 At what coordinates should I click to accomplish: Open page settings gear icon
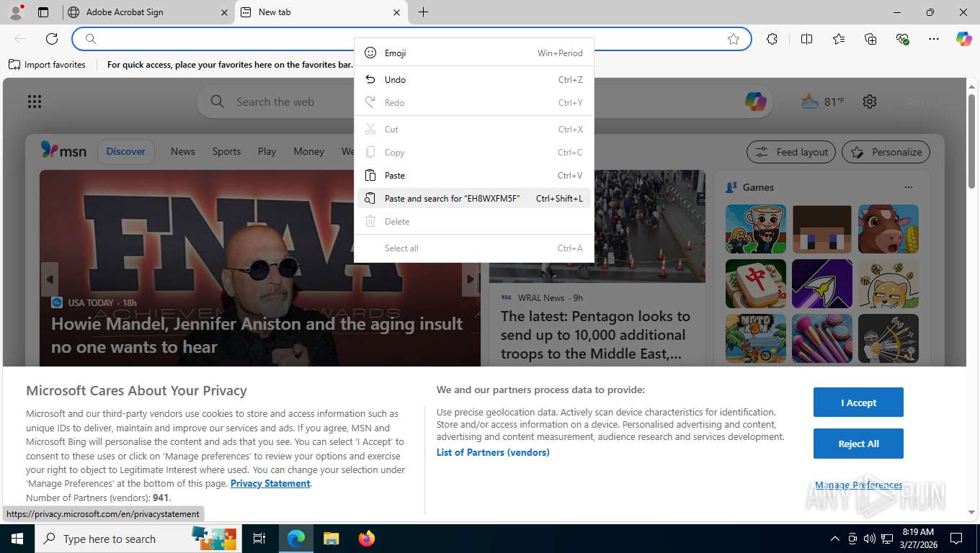click(x=870, y=102)
